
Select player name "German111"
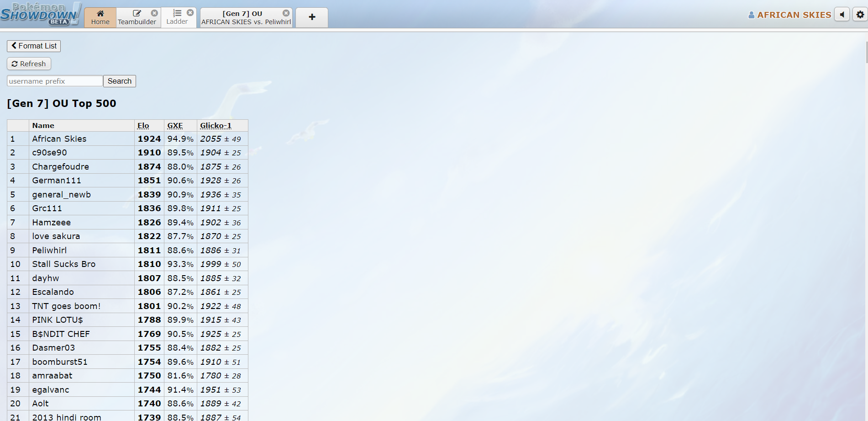coord(57,181)
